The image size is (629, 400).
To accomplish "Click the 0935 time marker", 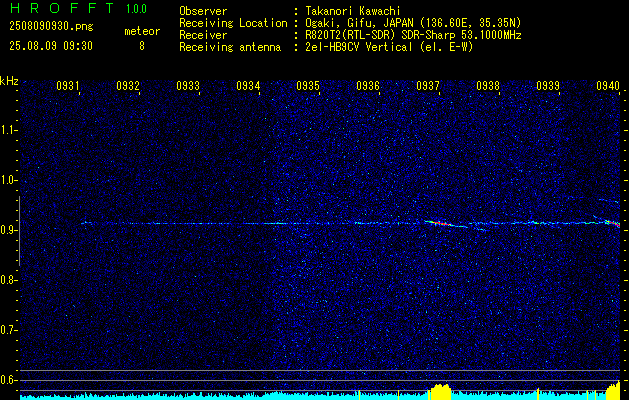I will coord(308,85).
